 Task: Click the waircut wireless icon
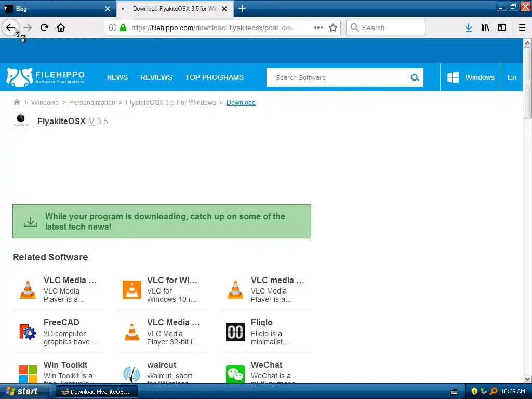131,374
